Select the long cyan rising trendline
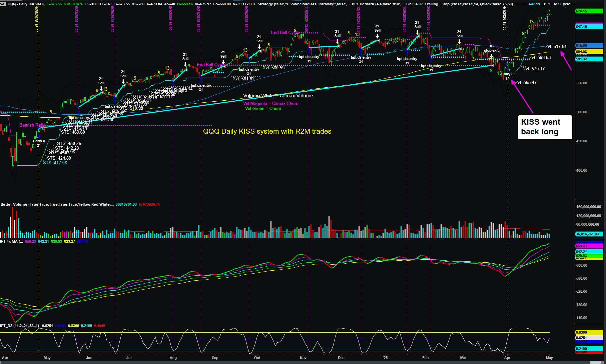 (266, 97)
